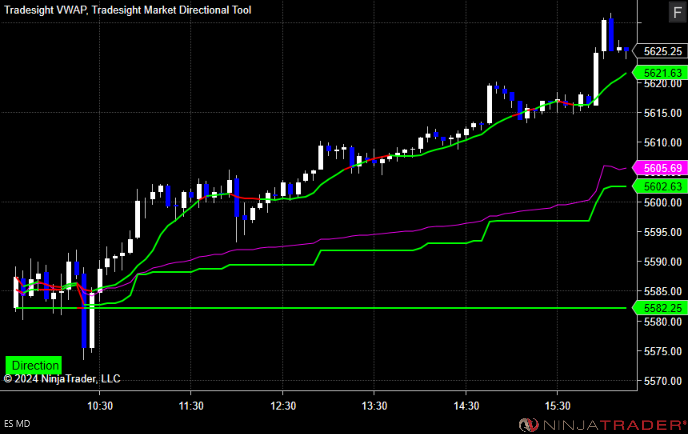Click the green 5621.63 price marker
This screenshot has width=688, height=434.
(659, 73)
